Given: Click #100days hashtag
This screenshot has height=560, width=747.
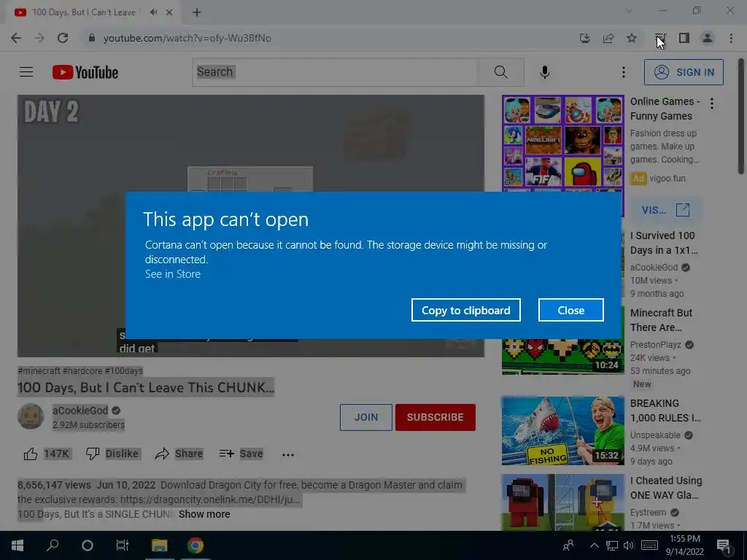Looking at the screenshot, I should [123, 370].
